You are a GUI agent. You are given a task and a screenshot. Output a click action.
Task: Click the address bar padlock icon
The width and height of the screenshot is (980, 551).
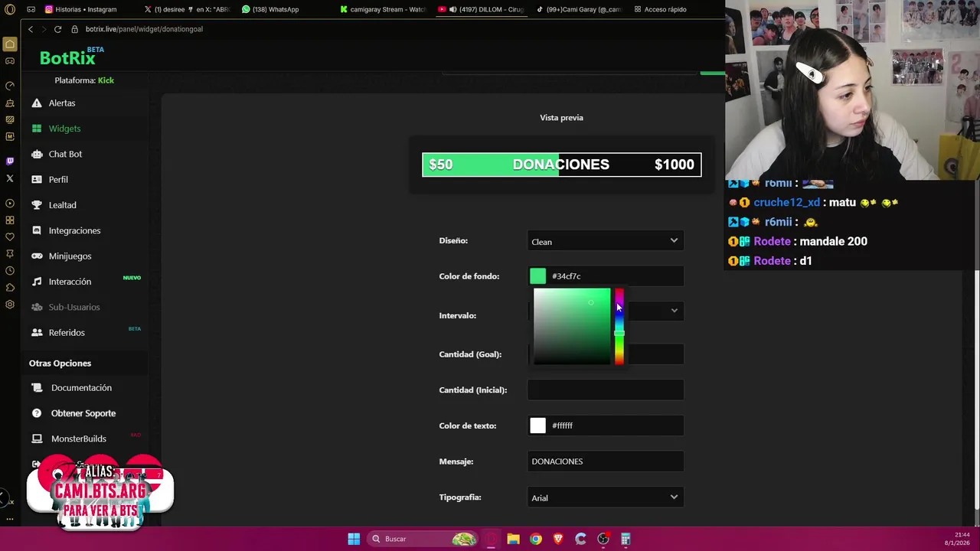[75, 29]
